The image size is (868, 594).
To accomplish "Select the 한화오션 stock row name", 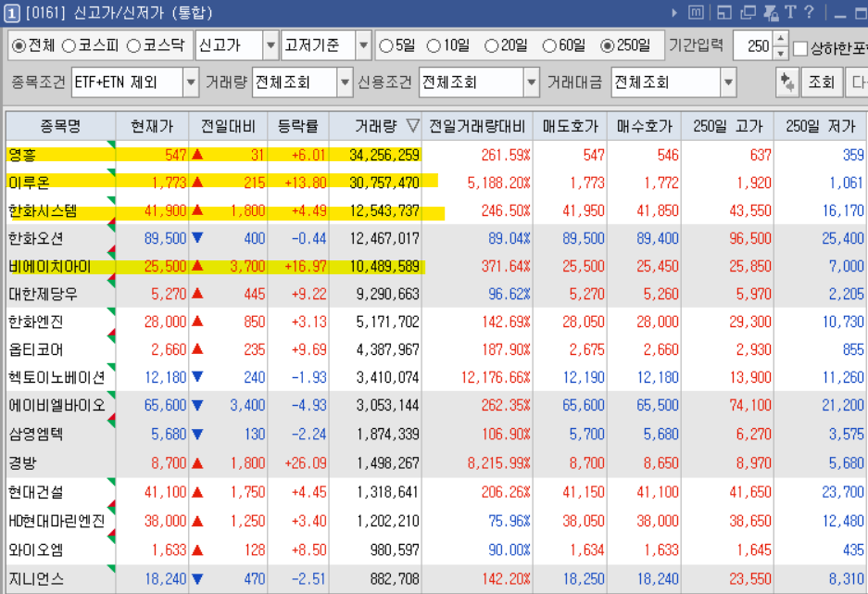I will click(x=36, y=238).
